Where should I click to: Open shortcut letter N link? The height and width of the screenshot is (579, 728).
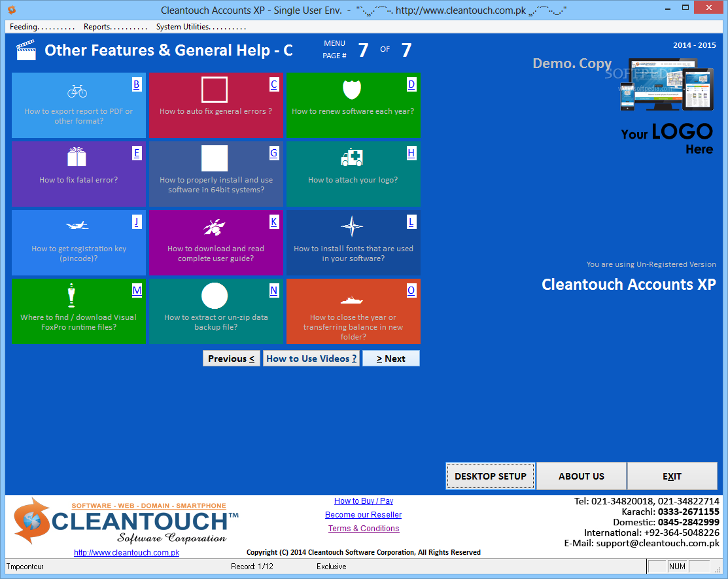click(x=274, y=290)
